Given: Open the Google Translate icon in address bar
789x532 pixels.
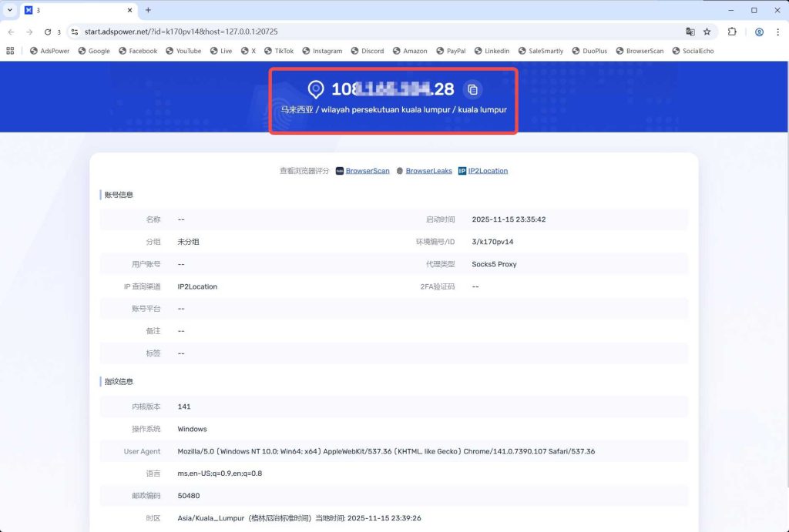Looking at the screenshot, I should [690, 32].
